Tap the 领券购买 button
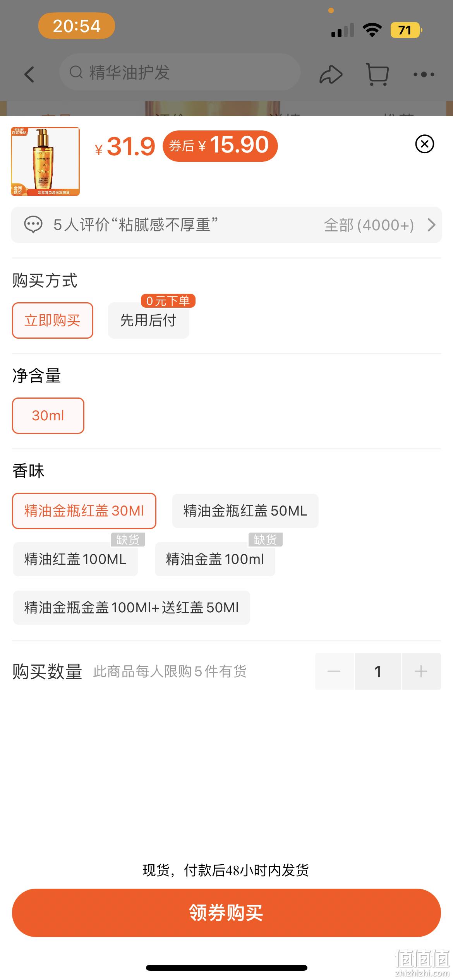This screenshot has width=453, height=980. 226,913
